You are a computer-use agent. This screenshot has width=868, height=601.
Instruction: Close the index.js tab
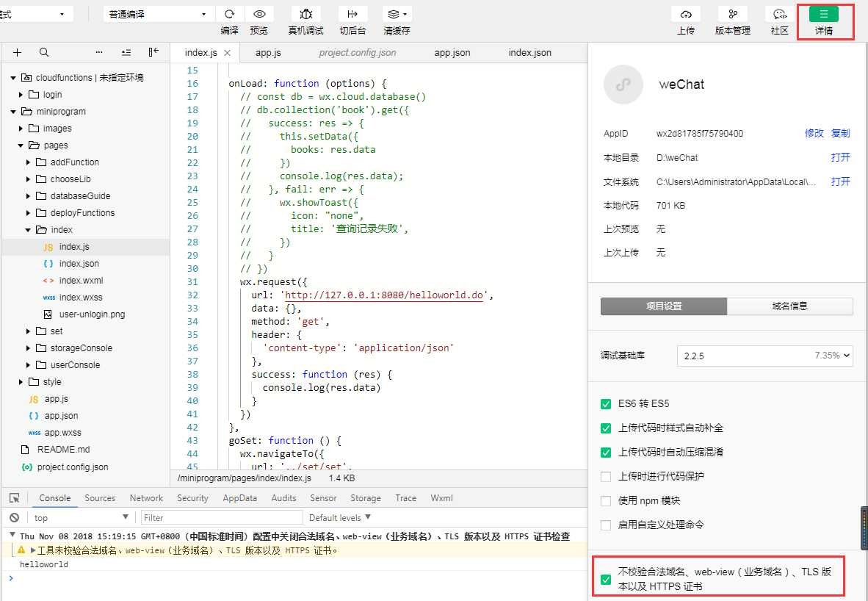pos(227,53)
